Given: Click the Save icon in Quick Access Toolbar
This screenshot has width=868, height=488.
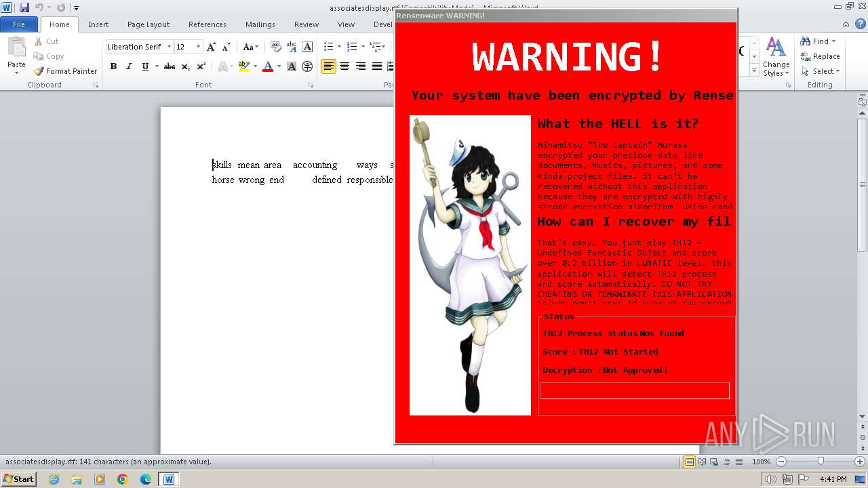Looking at the screenshot, I should coord(24,7).
